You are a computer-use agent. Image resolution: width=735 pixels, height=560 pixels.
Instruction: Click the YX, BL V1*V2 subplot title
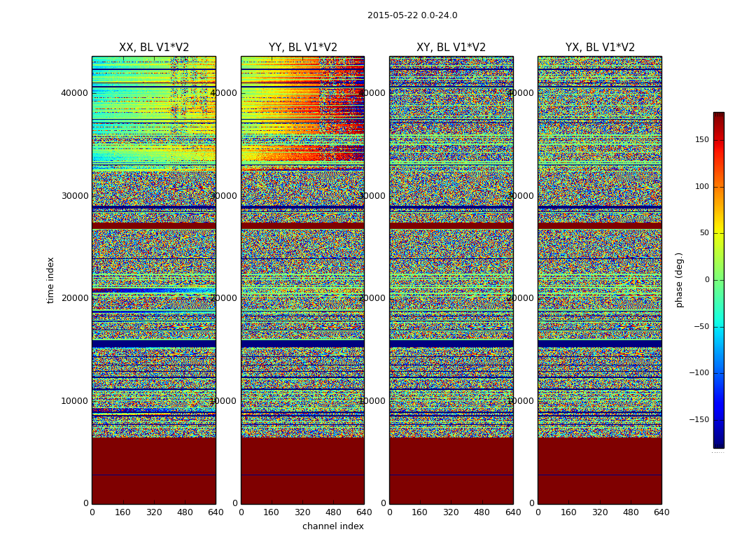(x=599, y=48)
